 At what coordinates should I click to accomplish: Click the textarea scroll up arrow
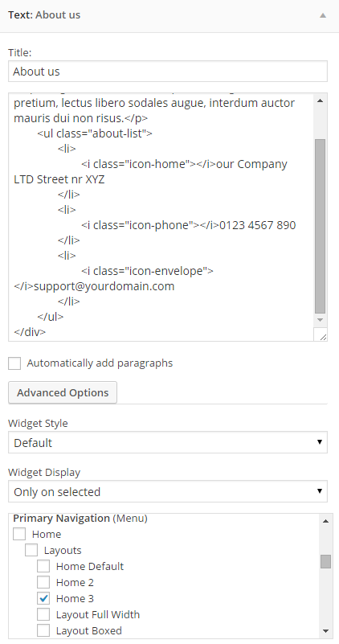[x=321, y=100]
